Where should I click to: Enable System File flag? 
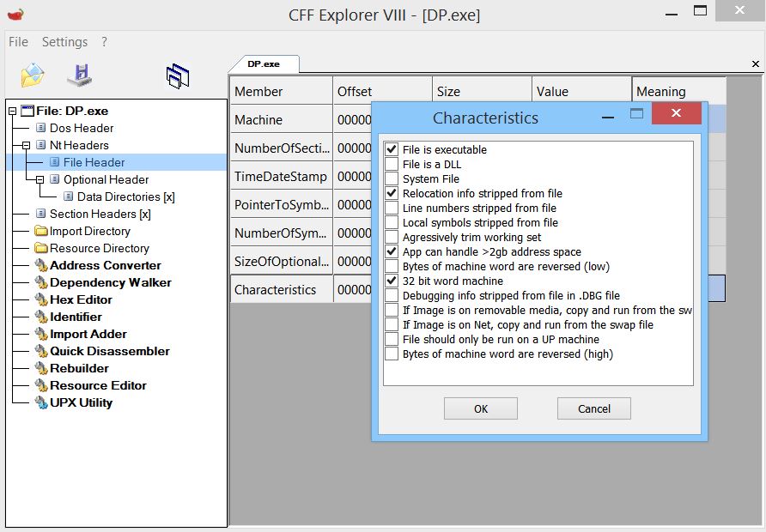click(392, 178)
